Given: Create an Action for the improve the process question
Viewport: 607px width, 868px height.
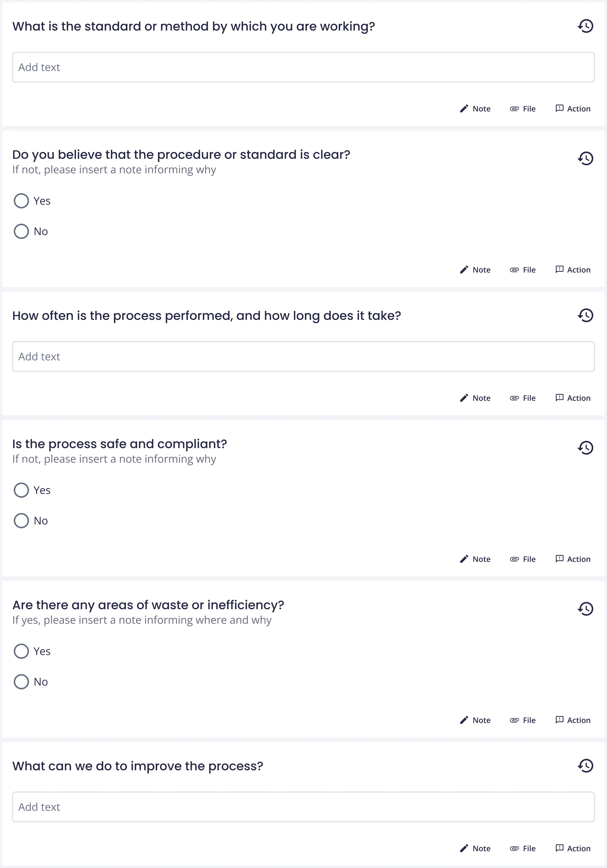Looking at the screenshot, I should coord(573,848).
